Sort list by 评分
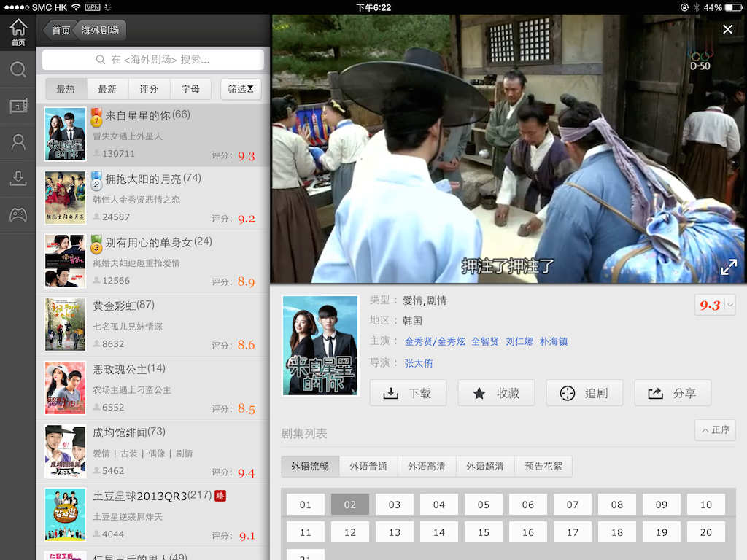 pyautogui.click(x=149, y=89)
